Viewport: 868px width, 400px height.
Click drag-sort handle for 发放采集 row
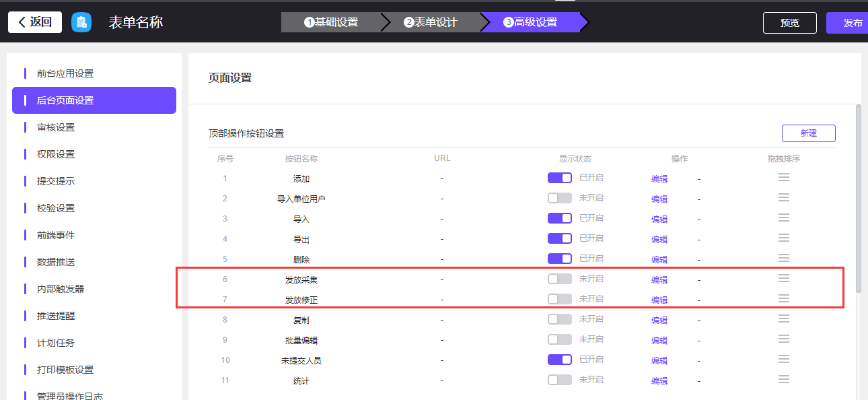pos(784,278)
